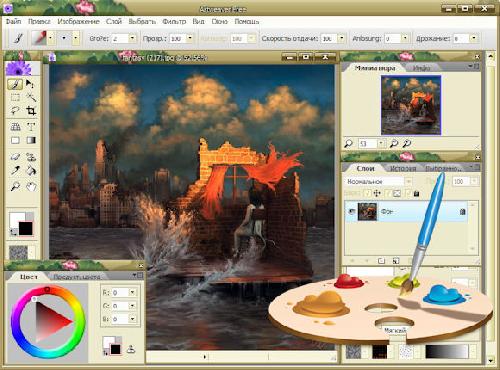Viewport: 500px width, 370px height.
Task: Open the preset colors tab next to Цвет
Action: (77, 277)
